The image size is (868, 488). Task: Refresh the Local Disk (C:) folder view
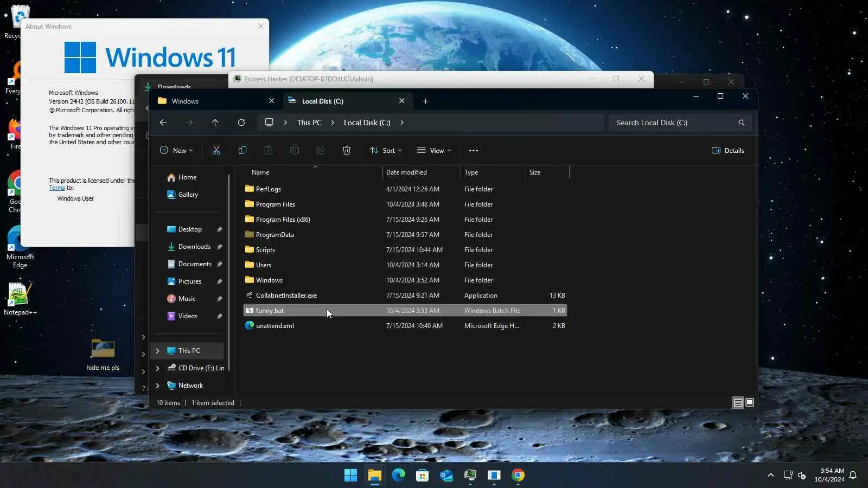coord(241,123)
